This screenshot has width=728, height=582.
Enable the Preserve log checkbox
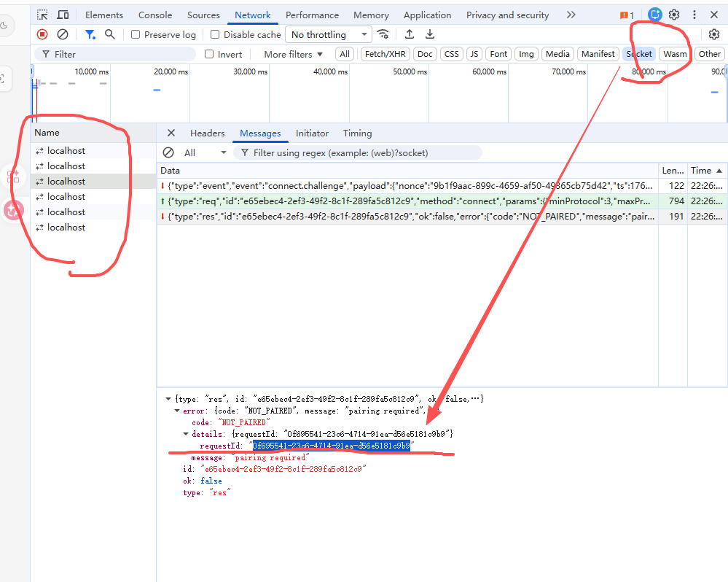[x=136, y=34]
